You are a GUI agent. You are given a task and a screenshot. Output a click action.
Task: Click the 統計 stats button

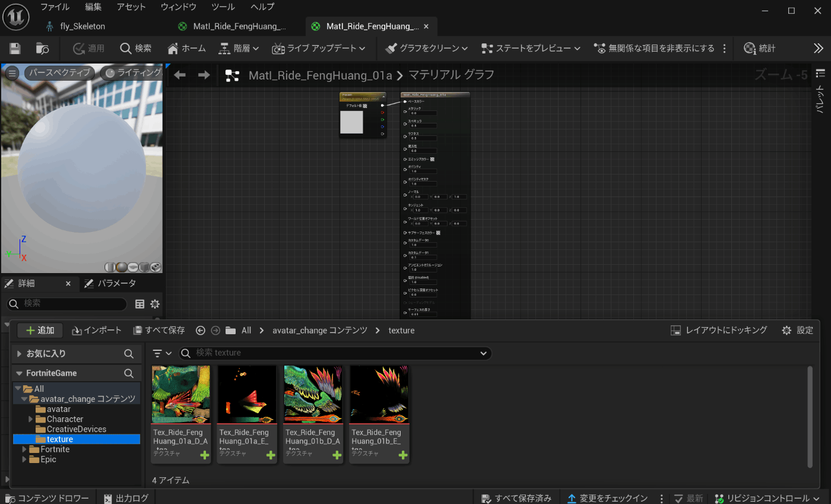[x=760, y=49]
